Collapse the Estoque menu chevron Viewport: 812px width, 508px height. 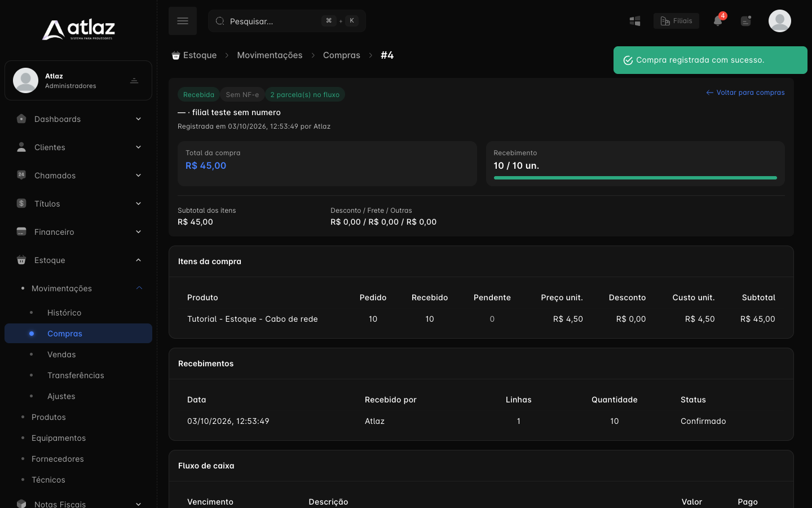138,260
